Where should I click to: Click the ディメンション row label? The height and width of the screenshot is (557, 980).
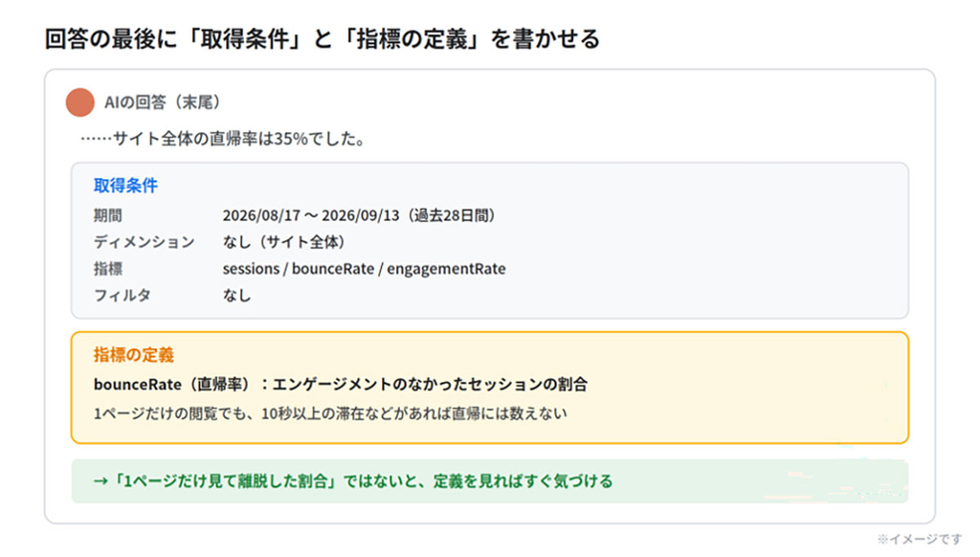[x=144, y=242]
